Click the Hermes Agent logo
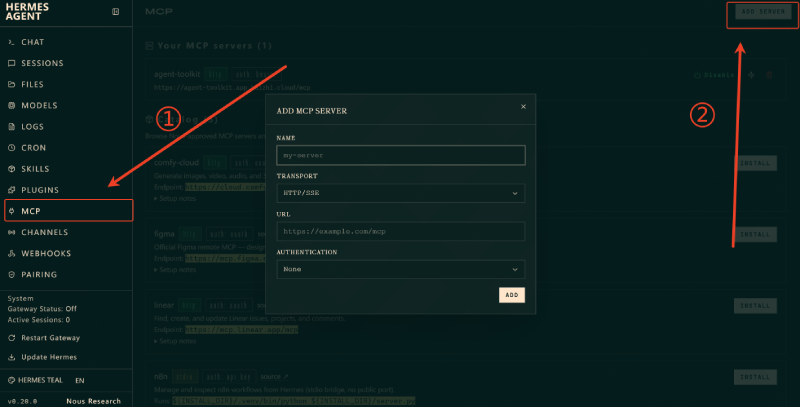 point(27,12)
